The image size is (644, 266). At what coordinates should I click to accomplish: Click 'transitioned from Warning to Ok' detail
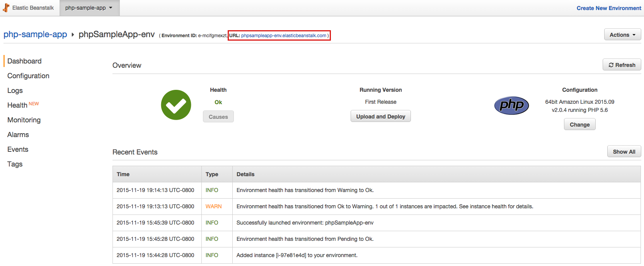click(x=305, y=190)
